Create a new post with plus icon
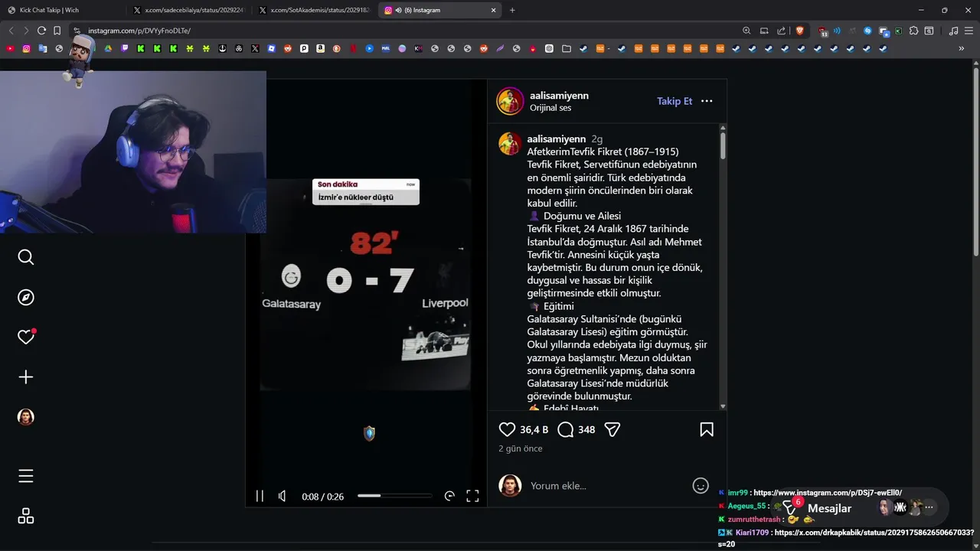The width and height of the screenshot is (980, 551). point(26,377)
